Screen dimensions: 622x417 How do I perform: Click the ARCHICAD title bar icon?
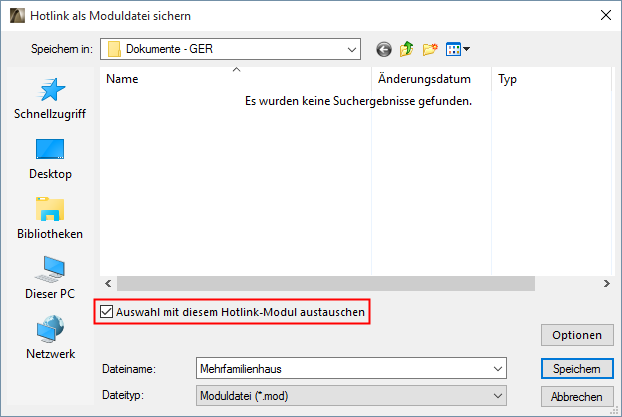[x=17, y=16]
